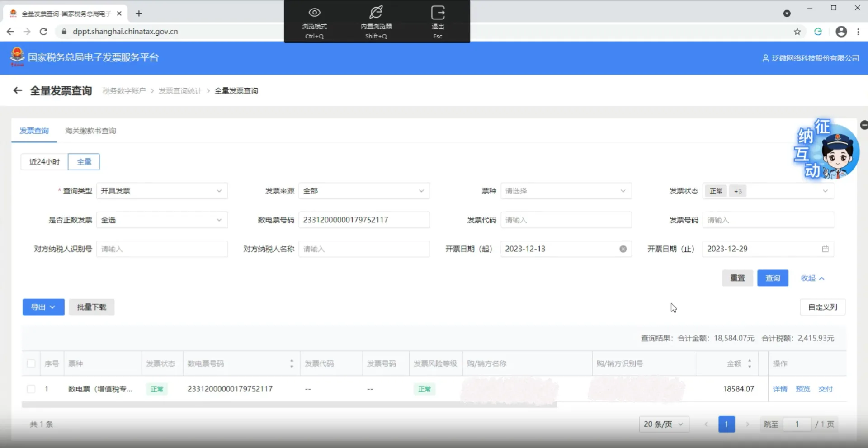Click the browser address bar URL
Image resolution: width=868 pixels, height=448 pixels.
pyautogui.click(x=125, y=32)
